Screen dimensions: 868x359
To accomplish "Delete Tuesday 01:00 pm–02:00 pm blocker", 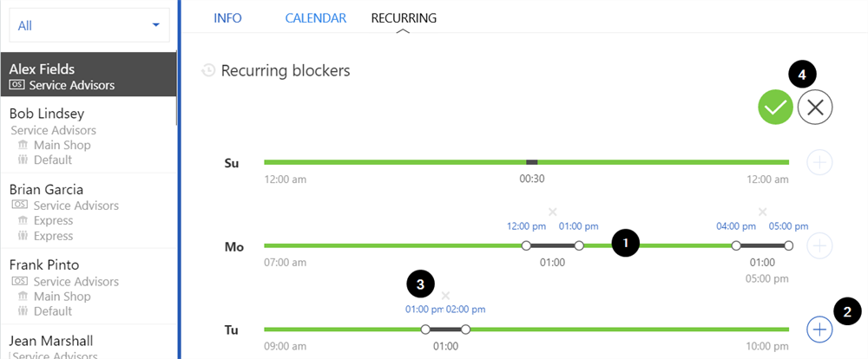I will click(x=445, y=296).
